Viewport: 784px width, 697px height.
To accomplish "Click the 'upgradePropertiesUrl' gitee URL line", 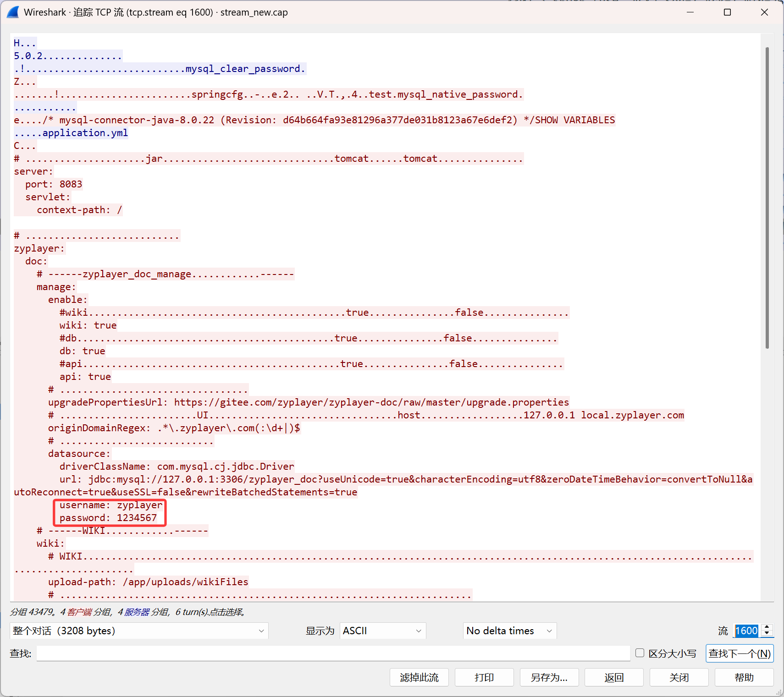I will [x=309, y=402].
